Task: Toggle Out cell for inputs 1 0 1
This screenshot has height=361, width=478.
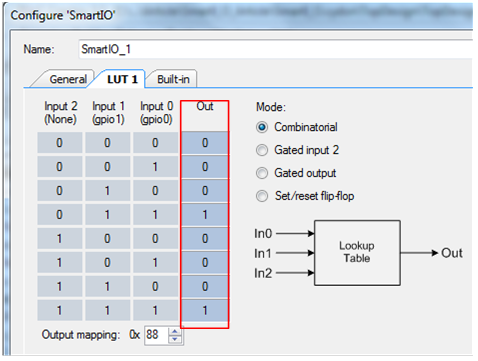Action: 205,263
